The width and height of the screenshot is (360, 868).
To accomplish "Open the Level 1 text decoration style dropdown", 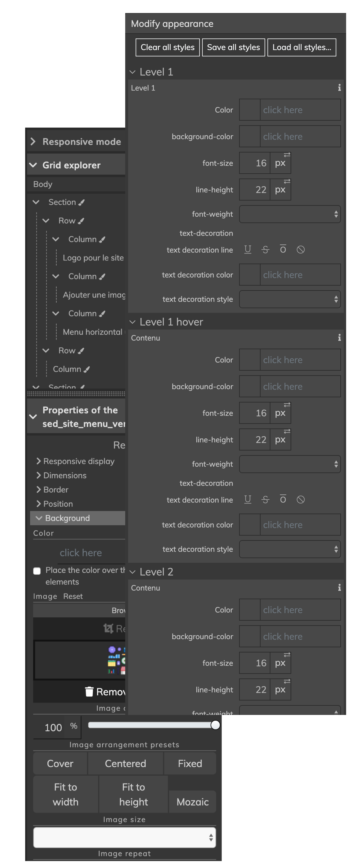I will 290,299.
